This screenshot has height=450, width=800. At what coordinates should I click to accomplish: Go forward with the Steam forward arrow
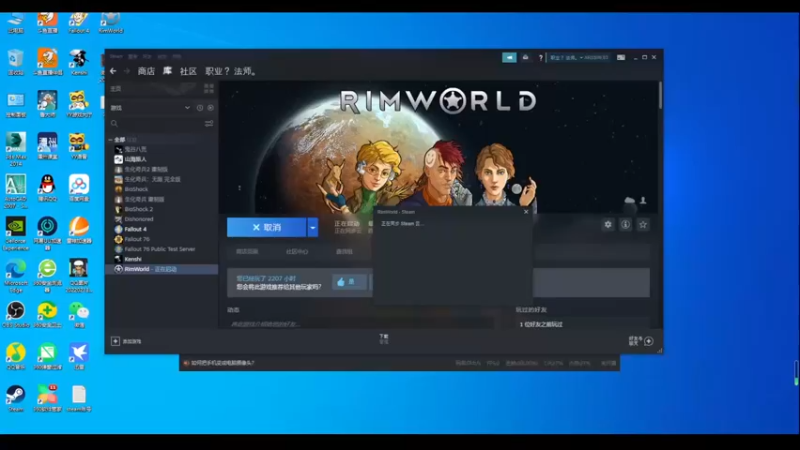[127, 71]
